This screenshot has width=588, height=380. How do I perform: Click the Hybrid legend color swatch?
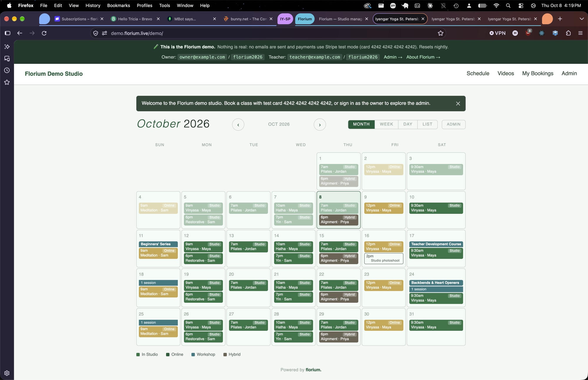tap(225, 355)
